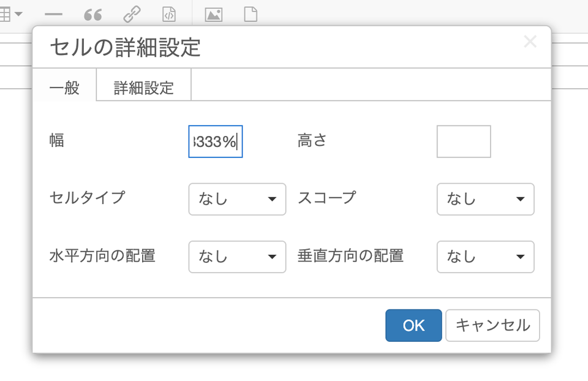Apply blockquote formatting from the toolbar

(x=92, y=15)
